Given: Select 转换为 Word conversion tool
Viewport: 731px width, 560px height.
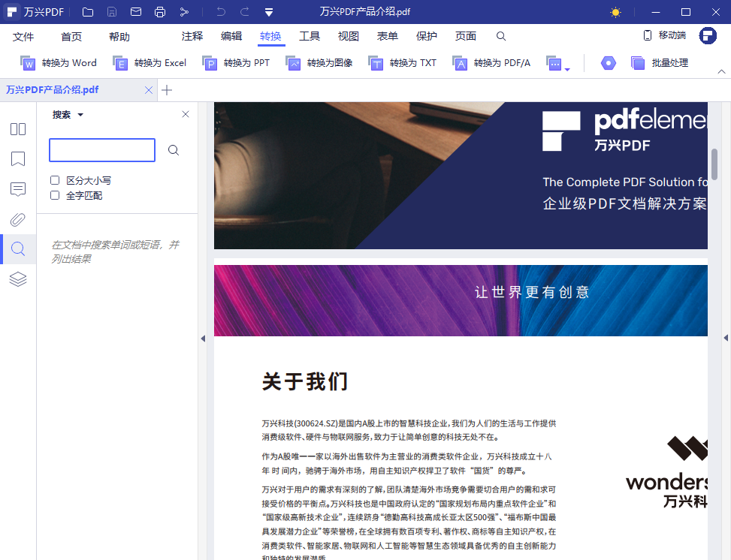Looking at the screenshot, I should tap(56, 63).
